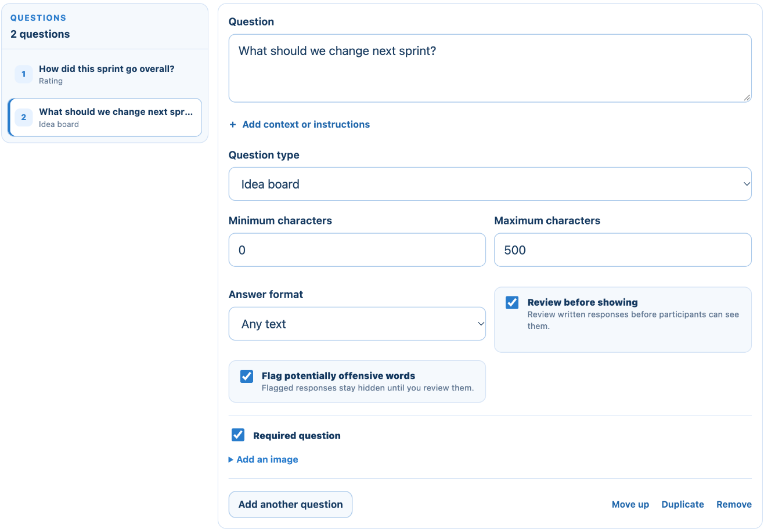Uncheck the Required question checkbox

click(x=238, y=435)
